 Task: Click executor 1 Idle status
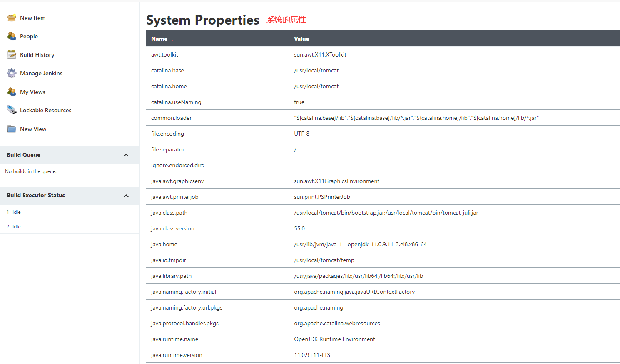point(17,212)
